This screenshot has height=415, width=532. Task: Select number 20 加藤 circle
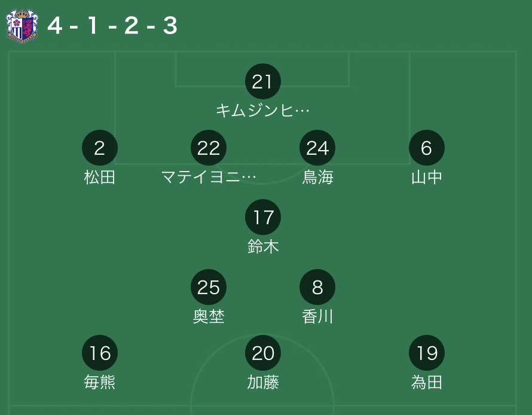[263, 353]
